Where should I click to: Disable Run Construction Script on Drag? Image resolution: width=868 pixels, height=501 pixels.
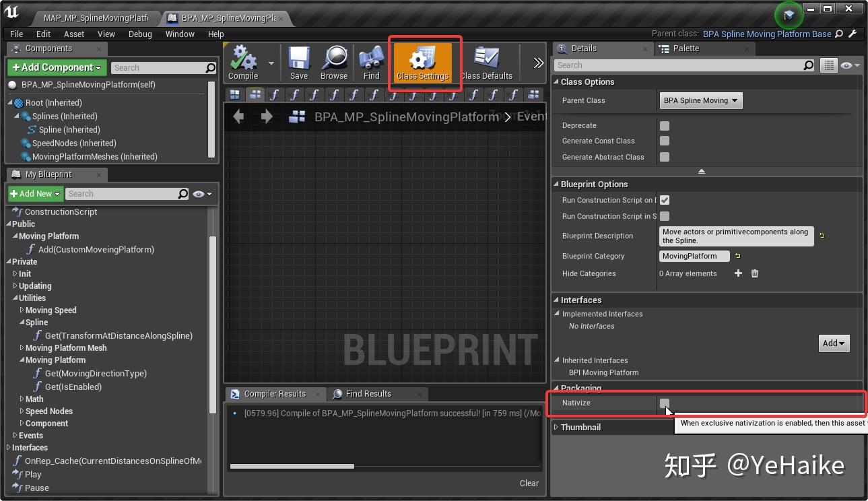coord(665,200)
